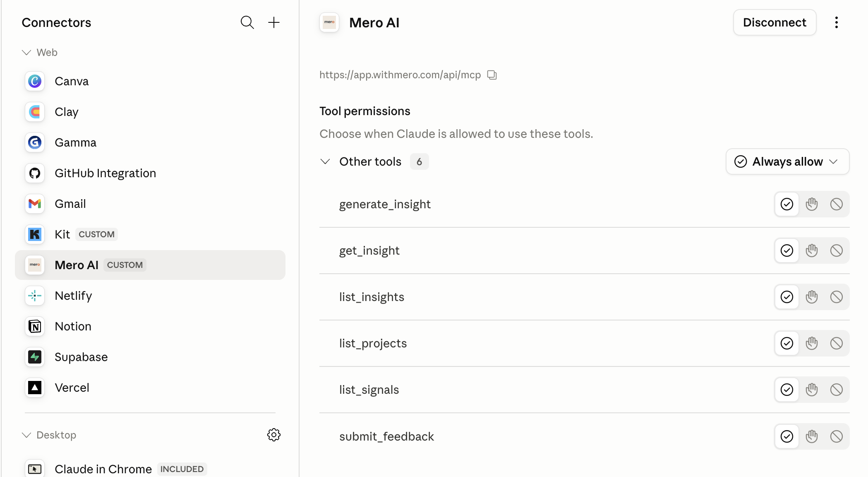Collapse the Other tools group
Image resolution: width=868 pixels, height=477 pixels.
pyautogui.click(x=325, y=161)
